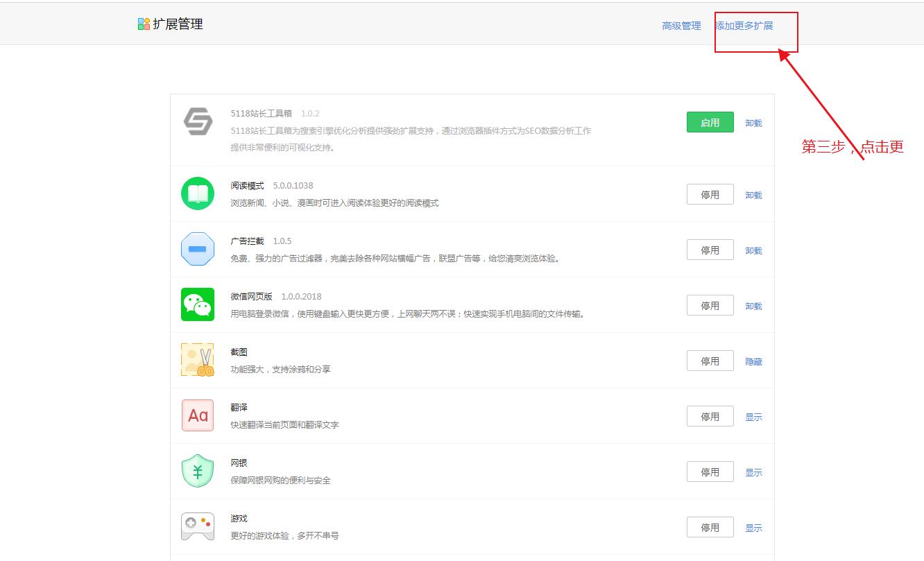
Task: Enable the 5118站长工具箱 extension
Action: coord(710,122)
